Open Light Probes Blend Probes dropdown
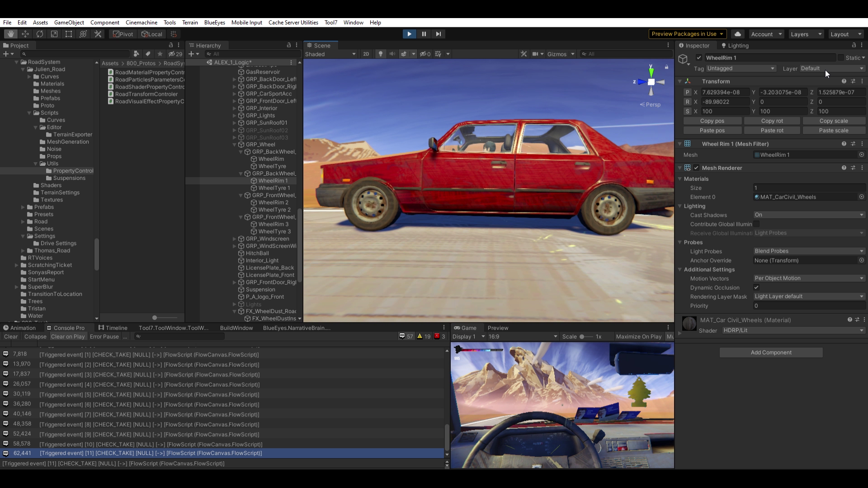 pyautogui.click(x=809, y=251)
